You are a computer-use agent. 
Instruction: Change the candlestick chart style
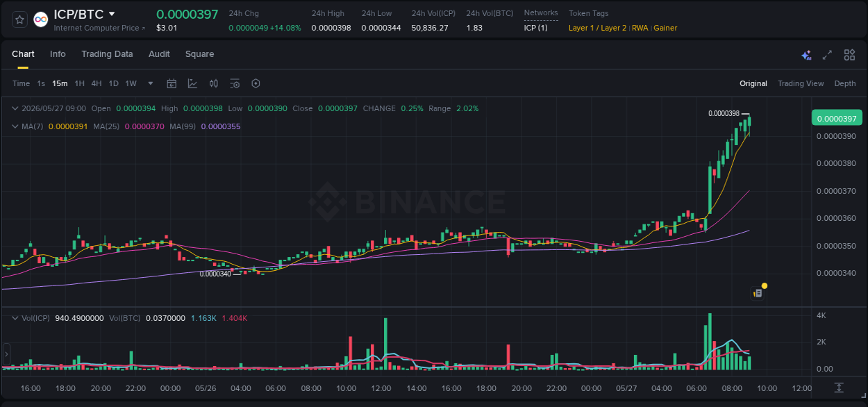click(x=214, y=83)
